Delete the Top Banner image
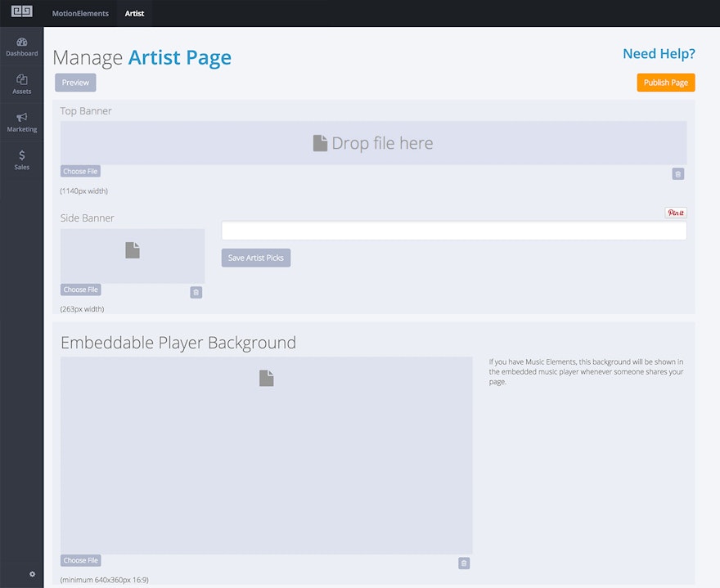 (677, 174)
